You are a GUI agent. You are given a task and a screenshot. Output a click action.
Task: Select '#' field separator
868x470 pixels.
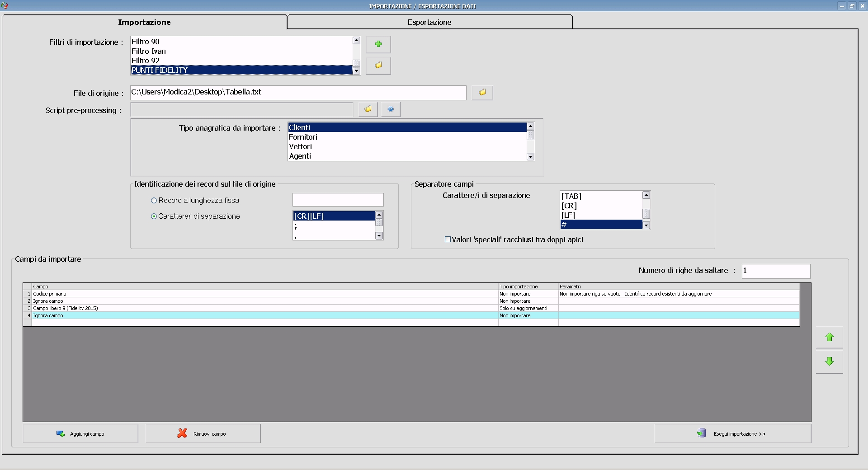click(601, 225)
